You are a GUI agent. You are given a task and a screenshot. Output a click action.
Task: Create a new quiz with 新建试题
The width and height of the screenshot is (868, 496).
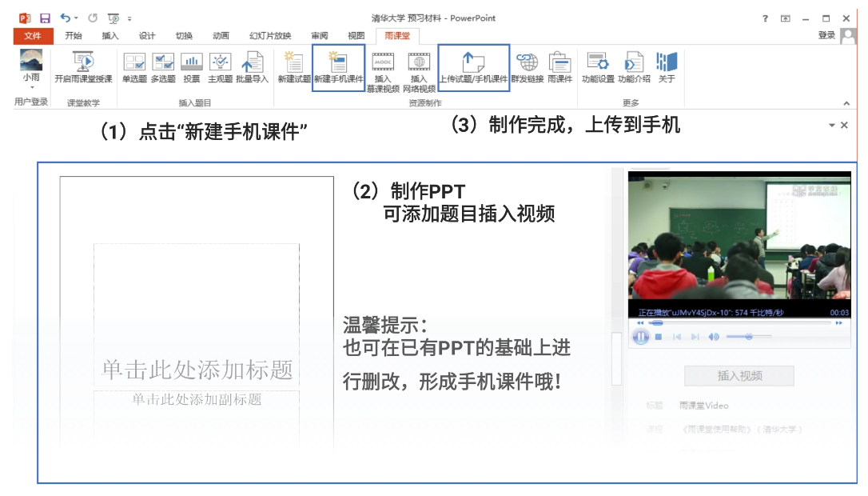(x=294, y=67)
